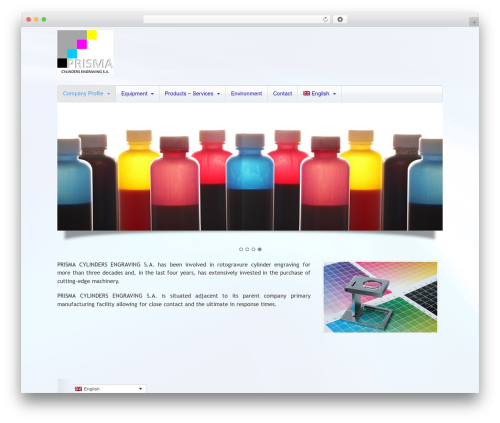500x423 pixels.
Task: Go to the Environment page
Action: [246, 94]
